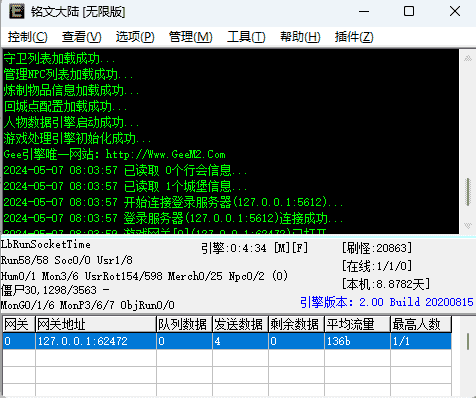Click log line 已读取 0个行会信息
The height and width of the screenshot is (398, 476).
pyautogui.click(x=125, y=170)
